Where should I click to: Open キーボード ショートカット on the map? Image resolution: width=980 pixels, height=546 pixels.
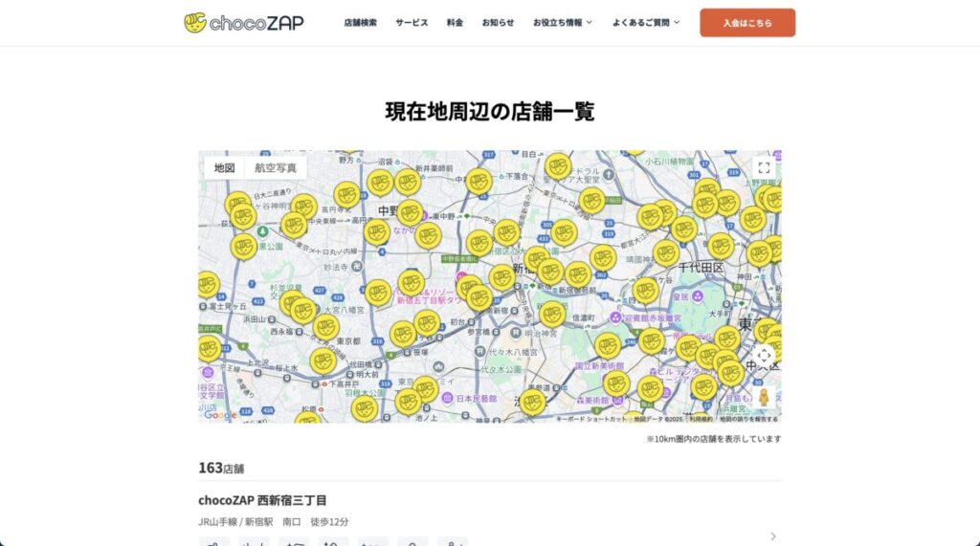click(591, 419)
